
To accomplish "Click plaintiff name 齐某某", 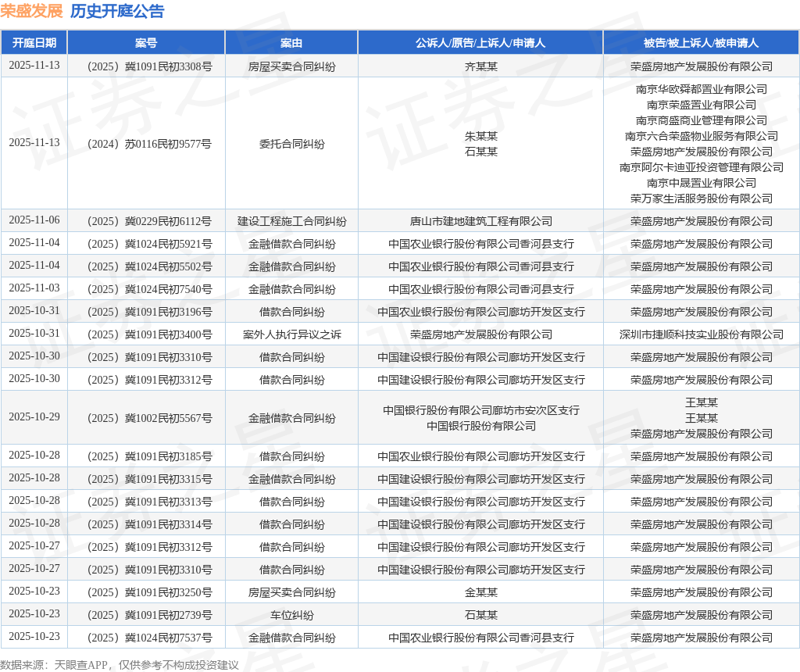I will pyautogui.click(x=480, y=66).
